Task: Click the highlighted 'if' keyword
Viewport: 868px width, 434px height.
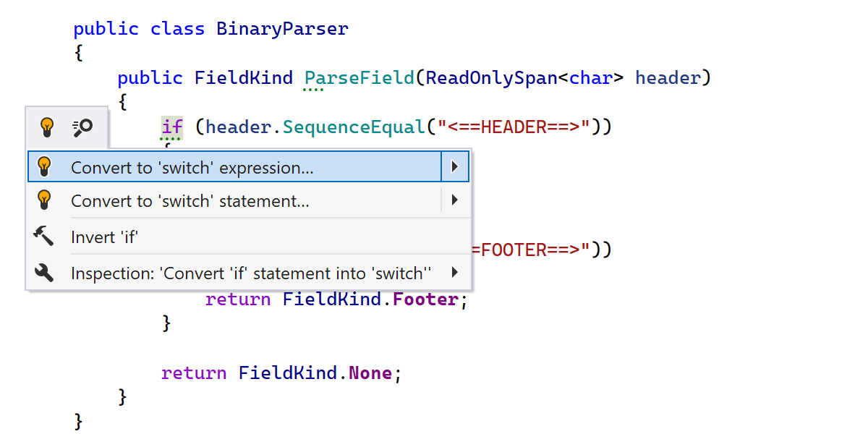Action: [x=171, y=127]
